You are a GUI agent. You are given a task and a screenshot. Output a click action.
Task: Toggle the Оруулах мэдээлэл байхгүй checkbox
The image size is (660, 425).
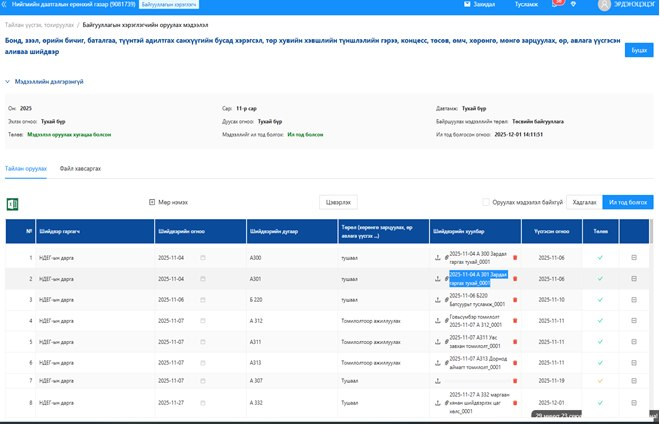pos(486,202)
